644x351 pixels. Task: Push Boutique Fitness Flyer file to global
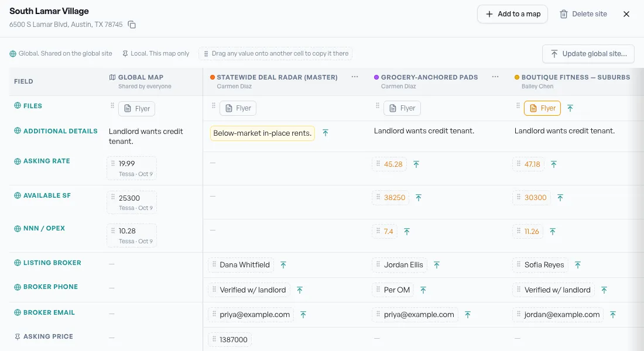(x=570, y=108)
